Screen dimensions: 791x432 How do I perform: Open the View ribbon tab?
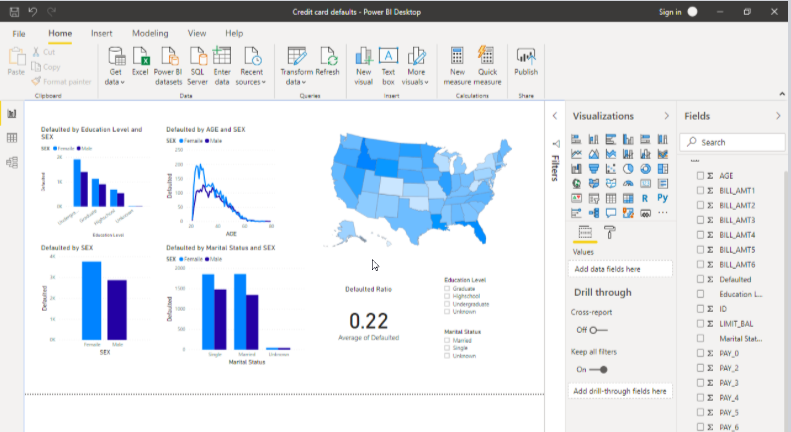[x=197, y=33]
